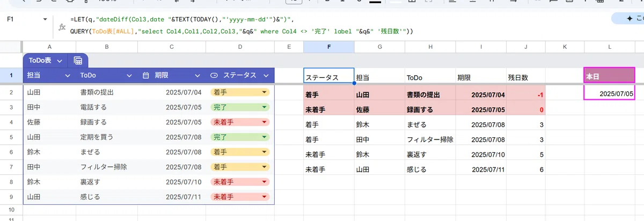
Task: Select column C header
Action: [172, 48]
